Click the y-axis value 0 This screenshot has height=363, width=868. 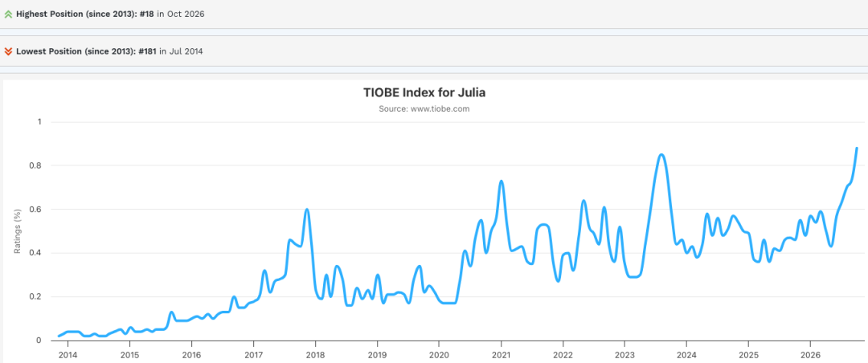coord(39,341)
